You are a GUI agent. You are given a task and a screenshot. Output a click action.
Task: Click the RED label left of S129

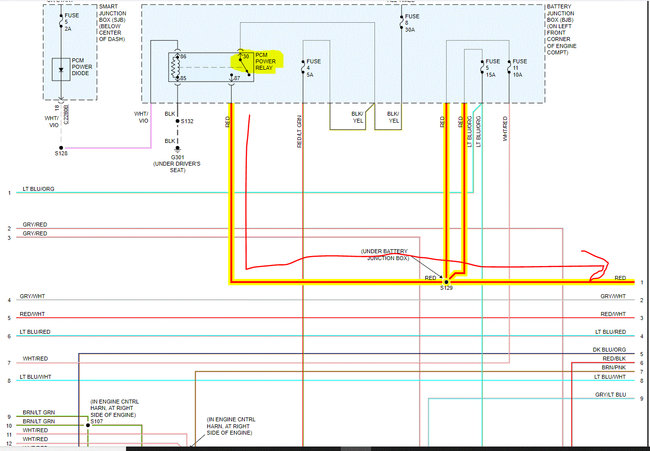(430, 278)
